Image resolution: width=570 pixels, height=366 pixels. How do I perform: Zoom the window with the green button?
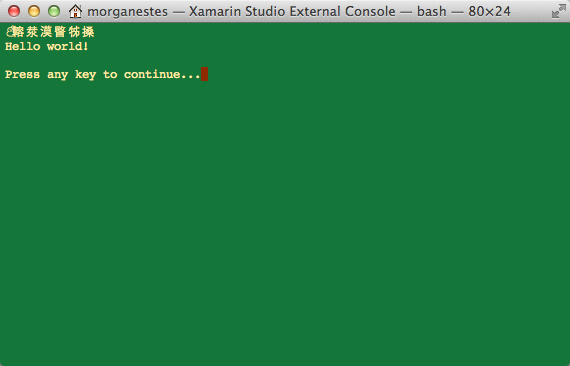click(x=54, y=11)
